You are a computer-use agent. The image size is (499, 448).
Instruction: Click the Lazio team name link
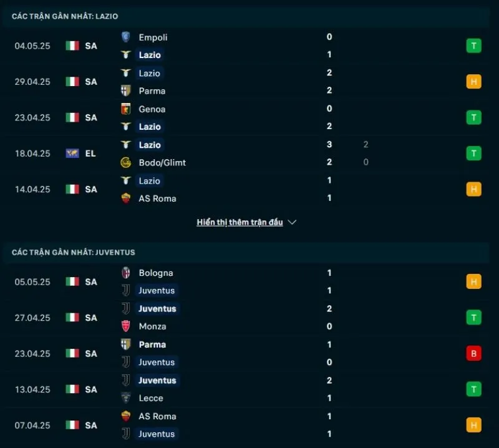150,55
